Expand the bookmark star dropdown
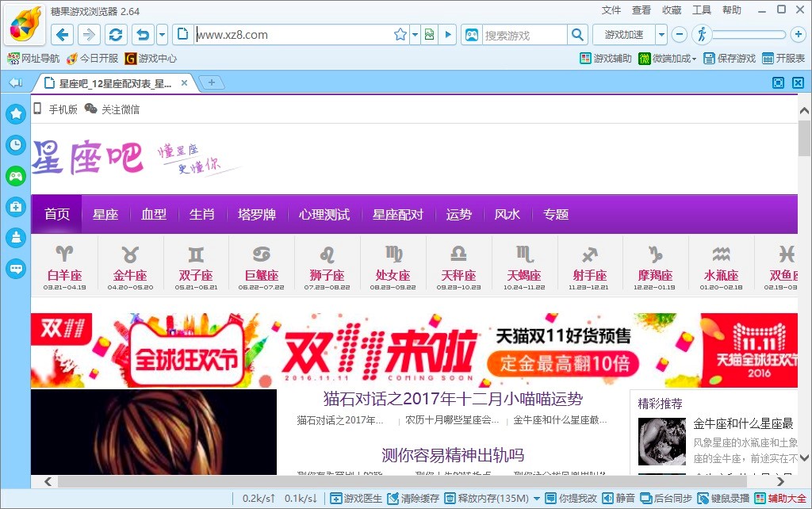Viewport: 812px width, 509px height. (x=415, y=35)
